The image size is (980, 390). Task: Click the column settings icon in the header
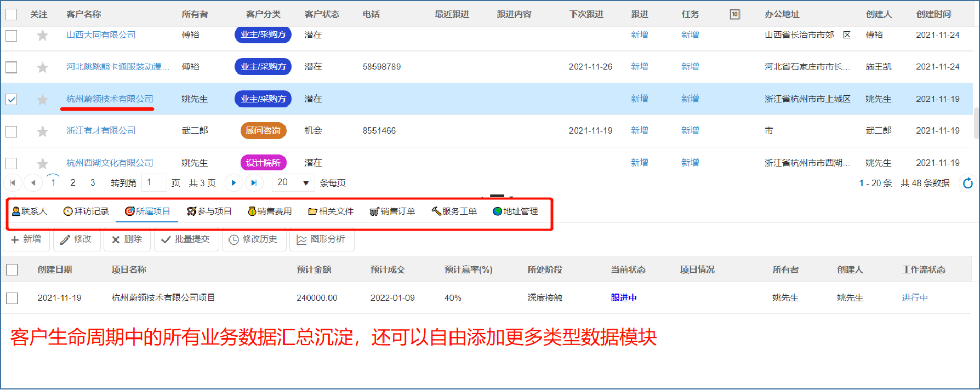734,14
